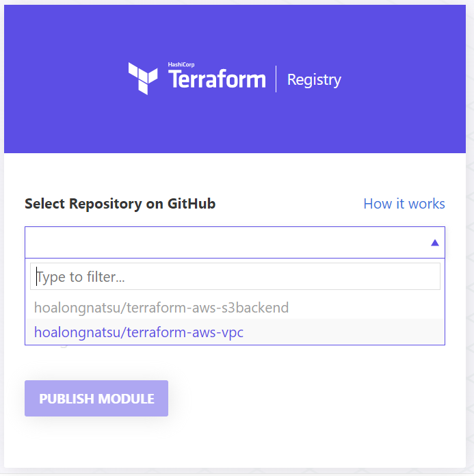Click the Select Repository on GitHub heading
474x476 pixels.
tap(120, 204)
